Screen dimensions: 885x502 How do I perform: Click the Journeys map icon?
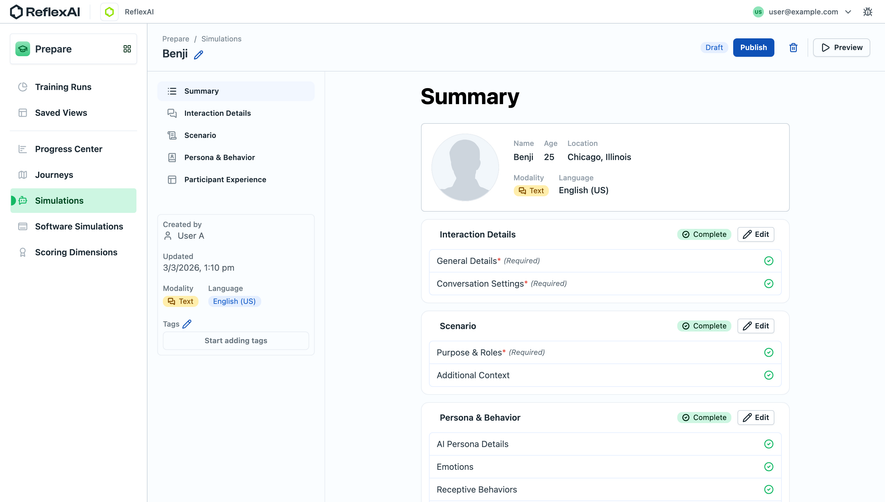click(x=23, y=175)
